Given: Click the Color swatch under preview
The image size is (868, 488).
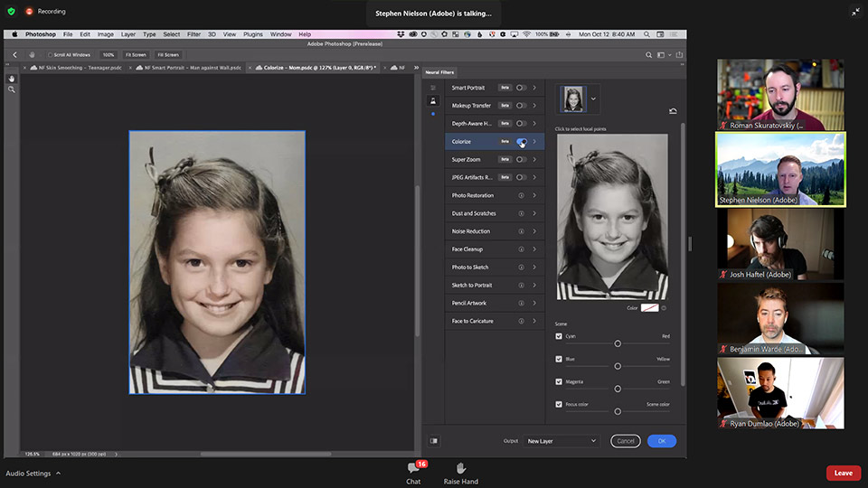Looking at the screenshot, I should point(649,308).
